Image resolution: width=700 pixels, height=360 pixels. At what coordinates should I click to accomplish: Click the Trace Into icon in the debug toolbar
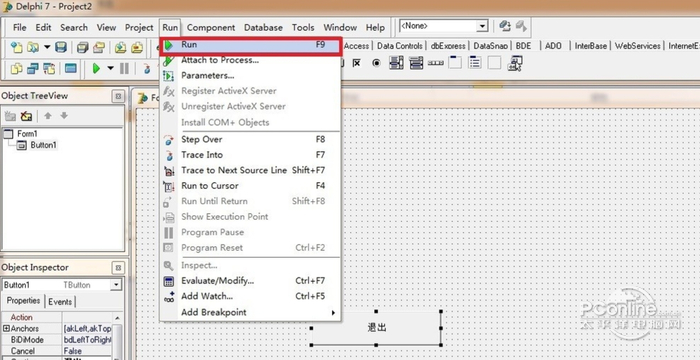point(146,68)
